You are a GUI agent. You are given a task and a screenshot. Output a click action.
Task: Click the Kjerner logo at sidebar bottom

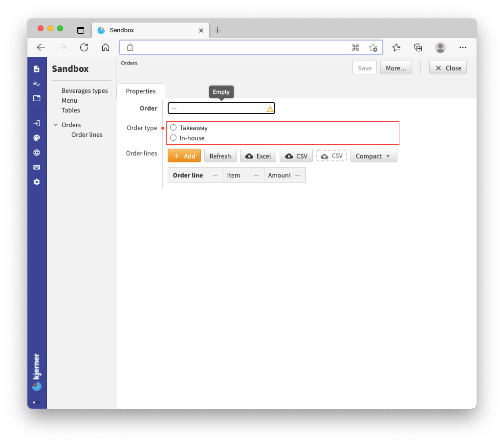37,372
